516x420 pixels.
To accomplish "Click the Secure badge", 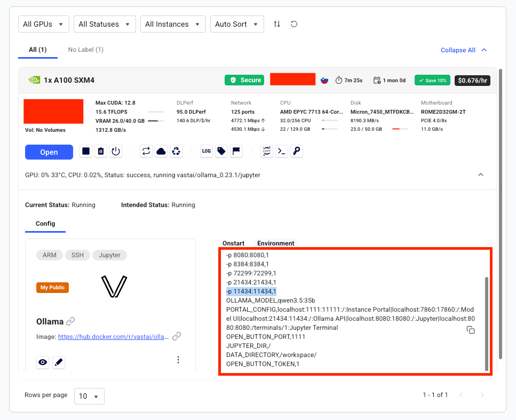I will [x=244, y=80].
